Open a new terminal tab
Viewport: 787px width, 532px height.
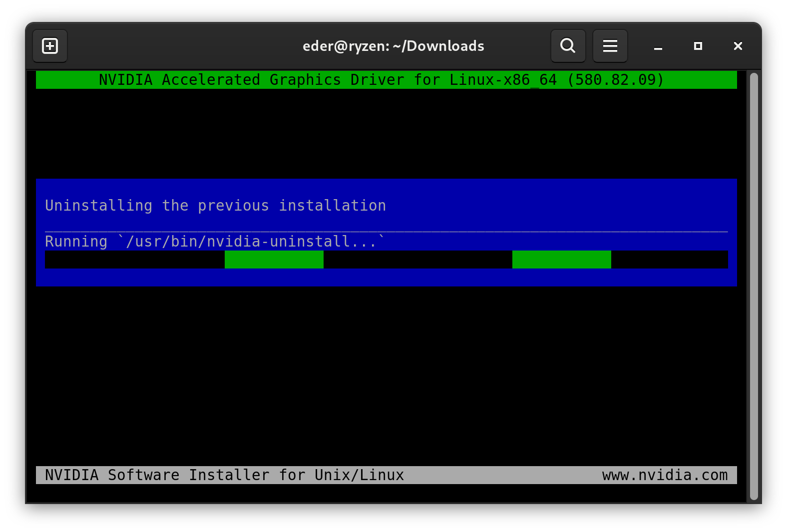(50, 46)
